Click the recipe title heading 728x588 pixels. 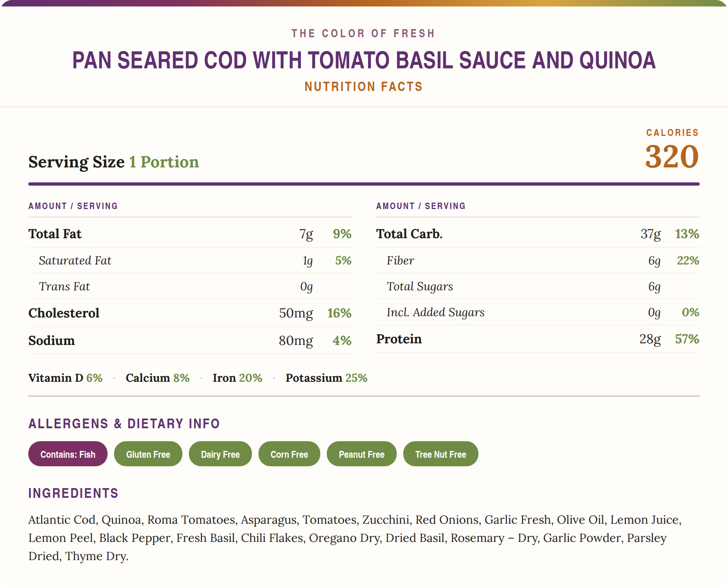pos(364,60)
